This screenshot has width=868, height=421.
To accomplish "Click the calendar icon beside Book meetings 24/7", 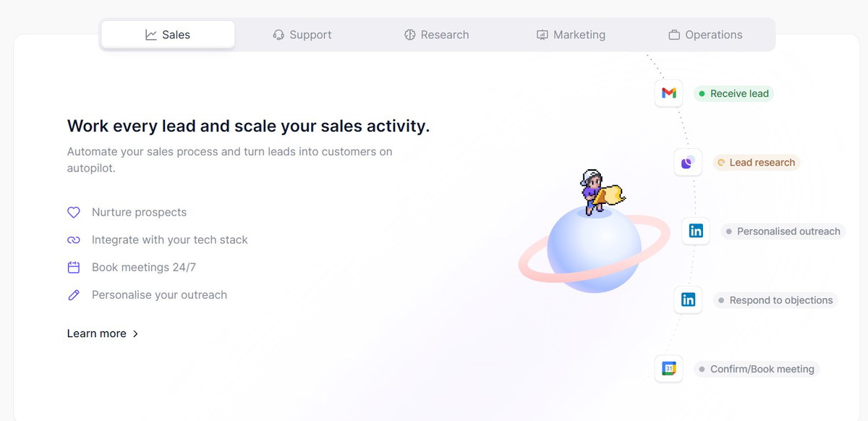I will 74,268.
